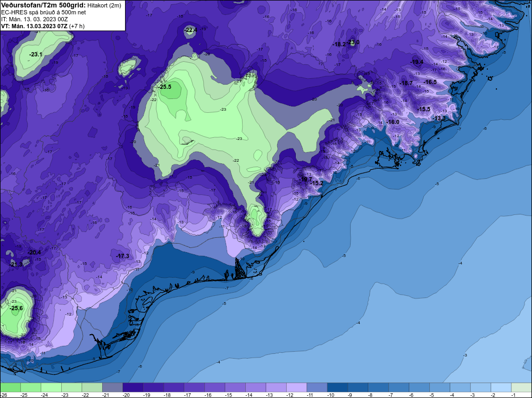Viewport: 532px width, 398px height.
Task: Click the grey -21 legend swatch
Action: coord(113,387)
